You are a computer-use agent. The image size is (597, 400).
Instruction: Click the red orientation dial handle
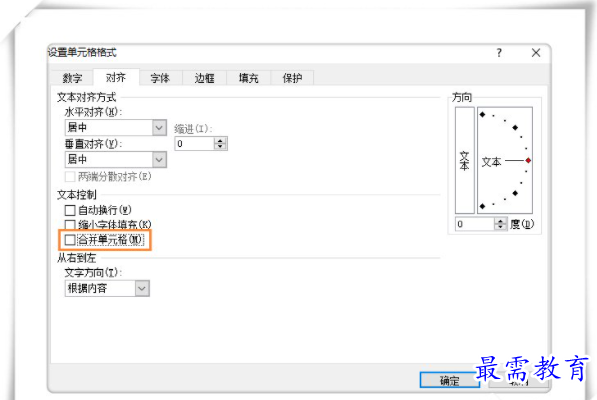click(x=528, y=161)
